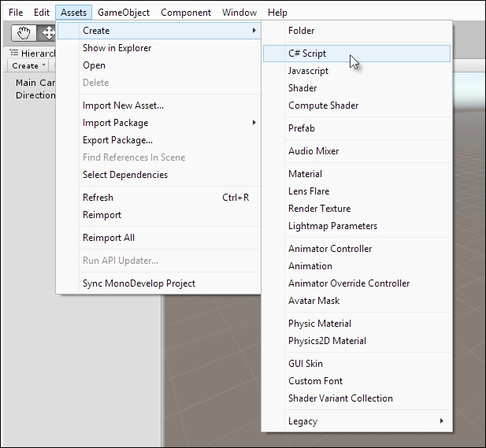Image resolution: width=486 pixels, height=448 pixels.
Task: Select the Hand tool in toolbar
Action: (x=24, y=32)
